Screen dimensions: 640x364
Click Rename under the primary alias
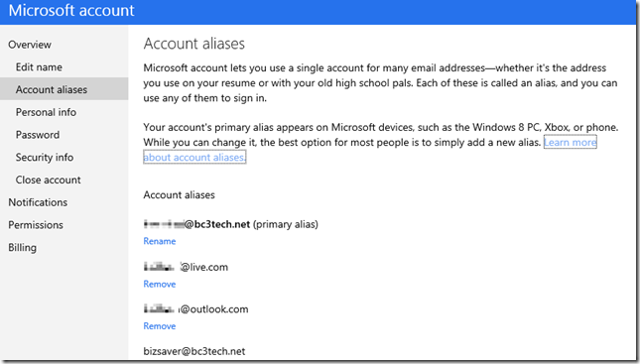(x=159, y=241)
